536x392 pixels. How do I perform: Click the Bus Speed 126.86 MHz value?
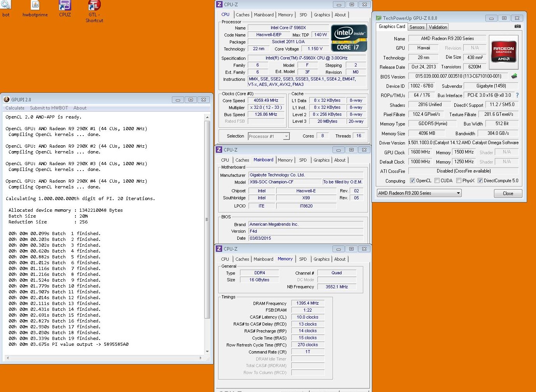click(266, 114)
